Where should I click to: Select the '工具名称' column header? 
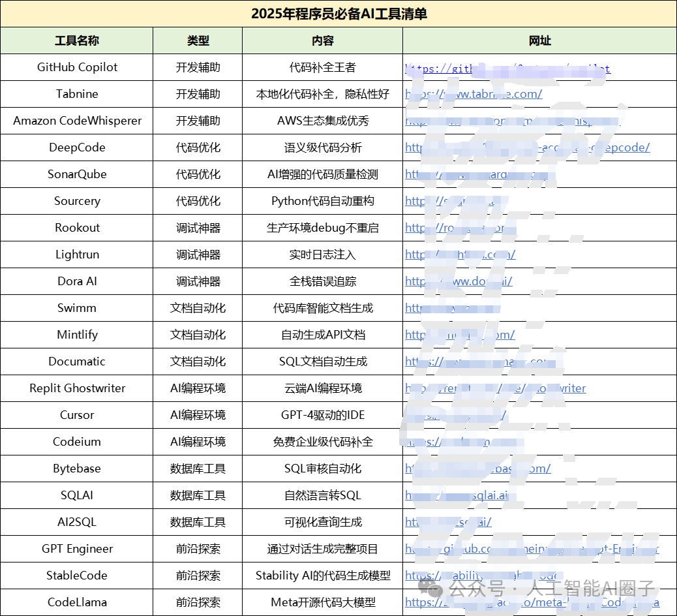pyautogui.click(x=77, y=40)
